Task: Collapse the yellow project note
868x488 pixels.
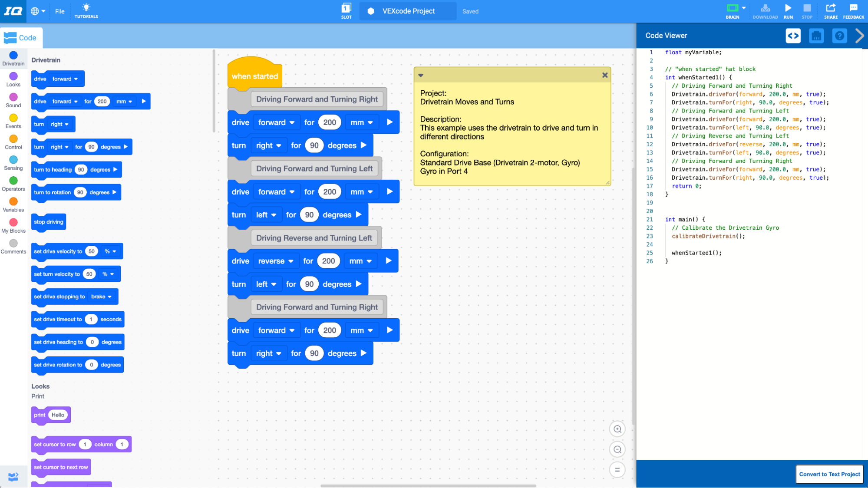Action: click(x=420, y=75)
